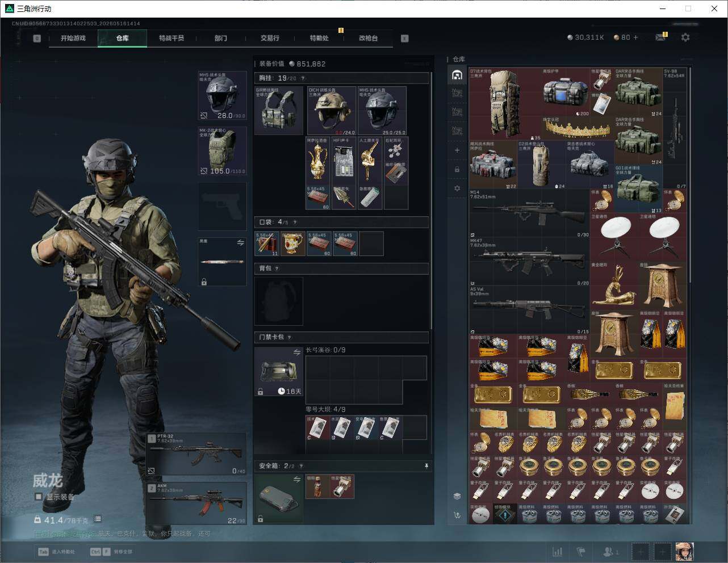Open the player avatar portrait
This screenshot has height=563, width=728.
tap(684, 552)
